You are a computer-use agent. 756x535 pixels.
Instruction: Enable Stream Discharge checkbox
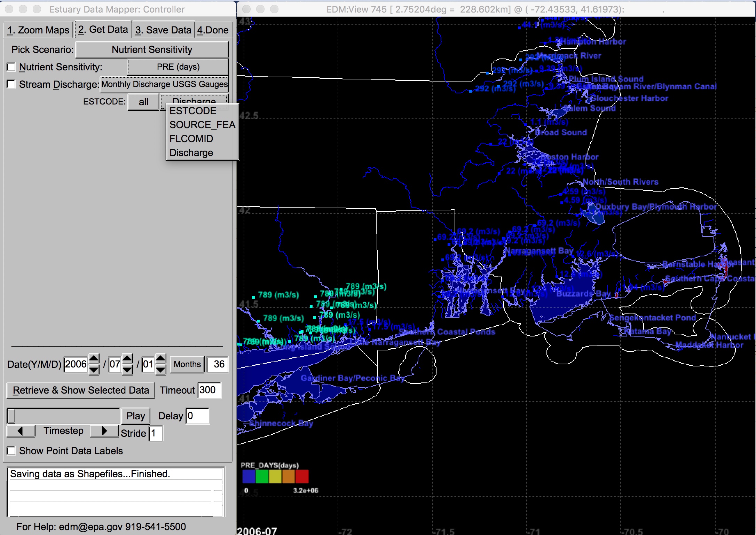pyautogui.click(x=11, y=84)
